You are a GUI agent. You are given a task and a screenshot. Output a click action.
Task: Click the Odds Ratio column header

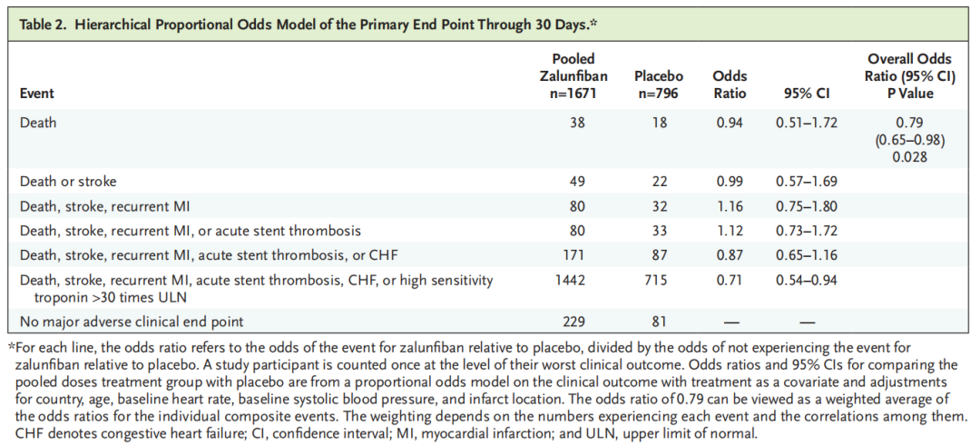tap(730, 84)
